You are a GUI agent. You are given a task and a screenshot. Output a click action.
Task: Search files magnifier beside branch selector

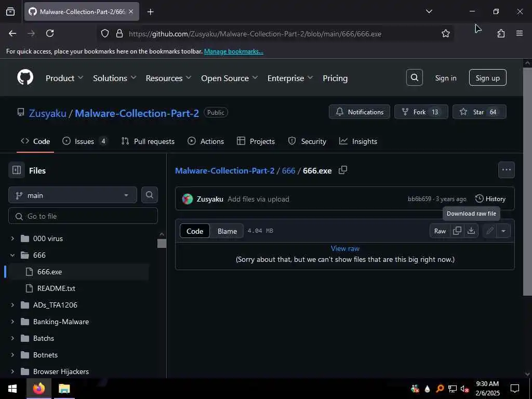(x=149, y=195)
